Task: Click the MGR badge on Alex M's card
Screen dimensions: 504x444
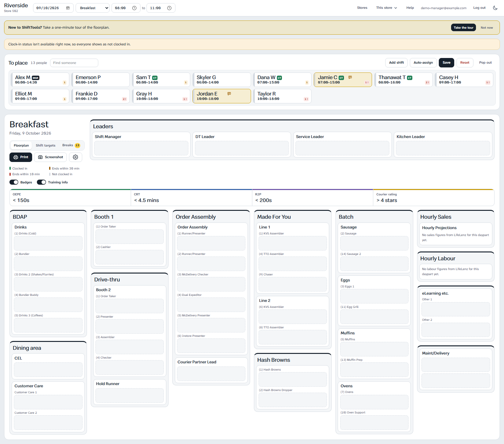Action: (36, 78)
